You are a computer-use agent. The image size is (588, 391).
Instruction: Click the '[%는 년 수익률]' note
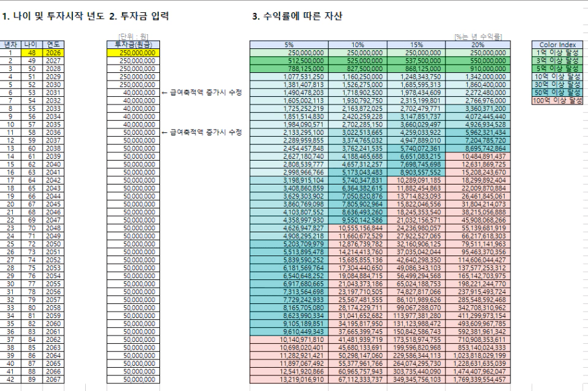478,37
